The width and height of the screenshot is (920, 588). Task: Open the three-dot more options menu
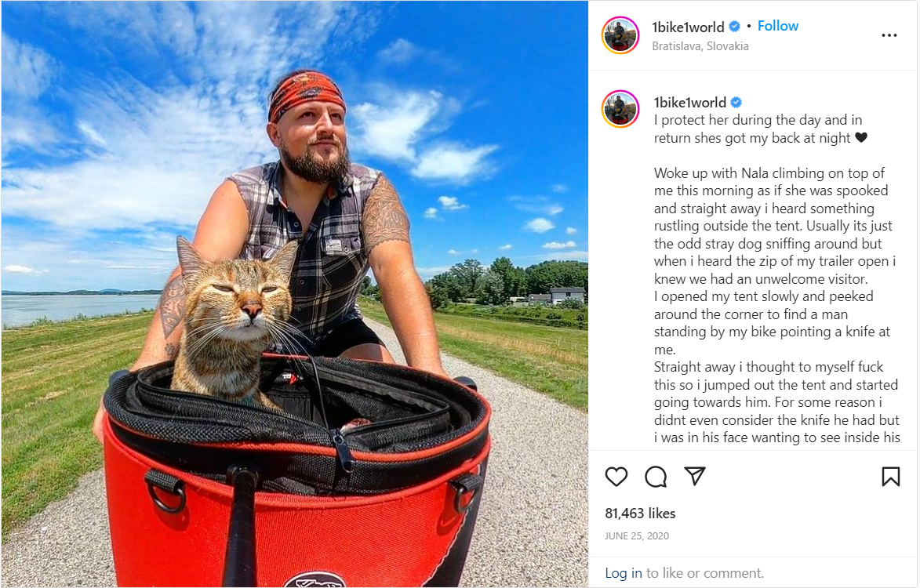coord(889,35)
